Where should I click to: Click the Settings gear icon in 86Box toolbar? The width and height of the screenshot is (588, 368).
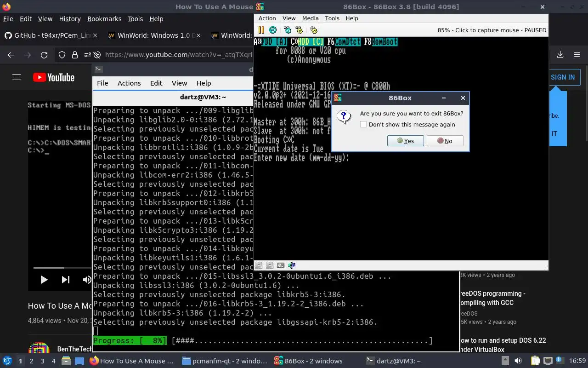[314, 30]
